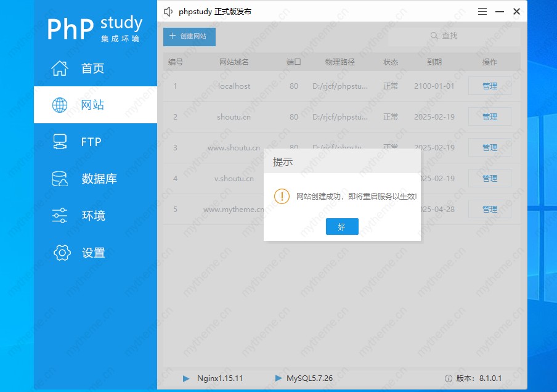Click the www.mytheme.cn domain cell
The width and height of the screenshot is (557, 392).
pyautogui.click(x=234, y=210)
